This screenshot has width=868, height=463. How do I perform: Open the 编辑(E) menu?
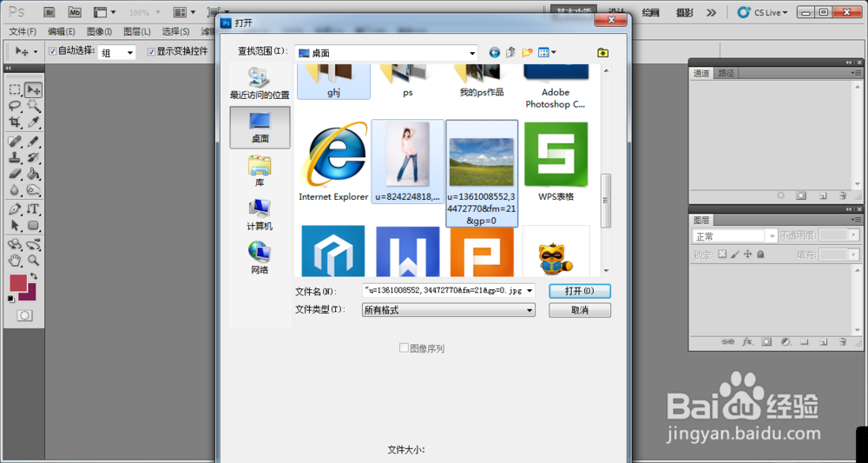tap(62, 31)
